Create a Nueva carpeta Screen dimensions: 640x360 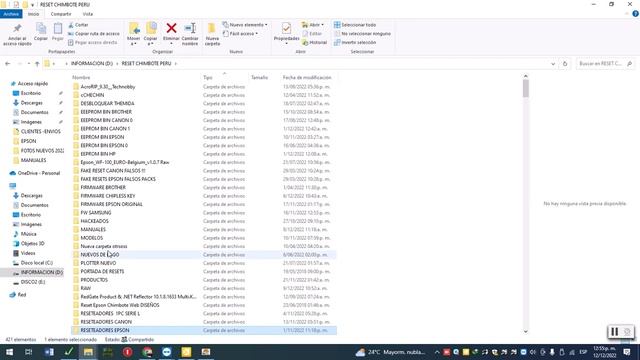[x=212, y=34]
